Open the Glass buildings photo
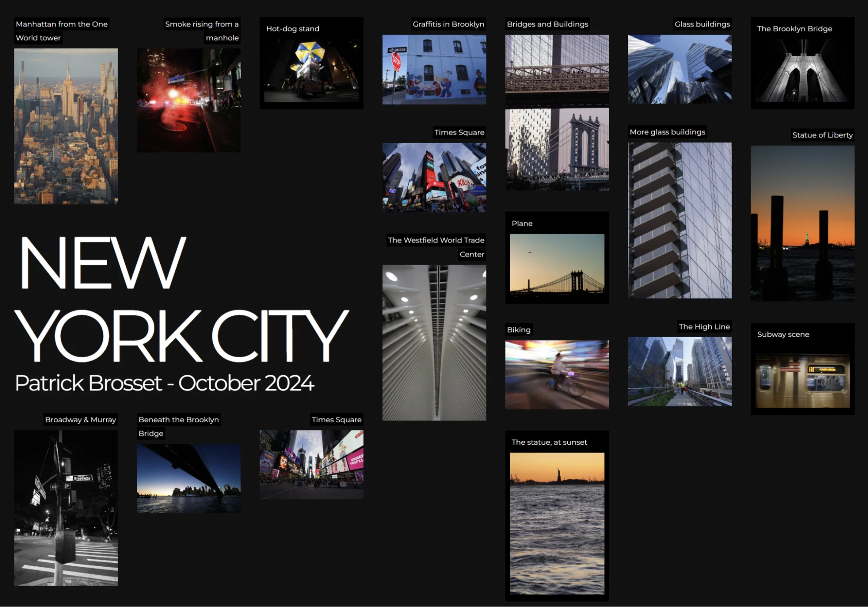 click(680, 69)
